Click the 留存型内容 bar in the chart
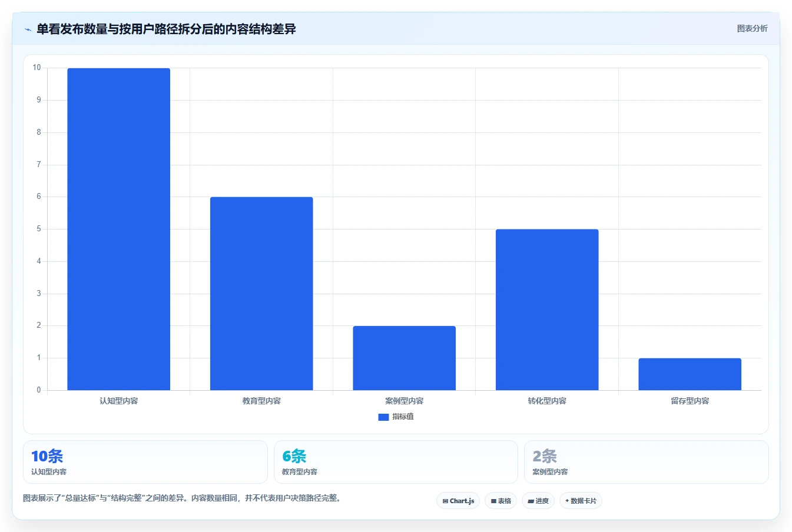 tap(690, 374)
